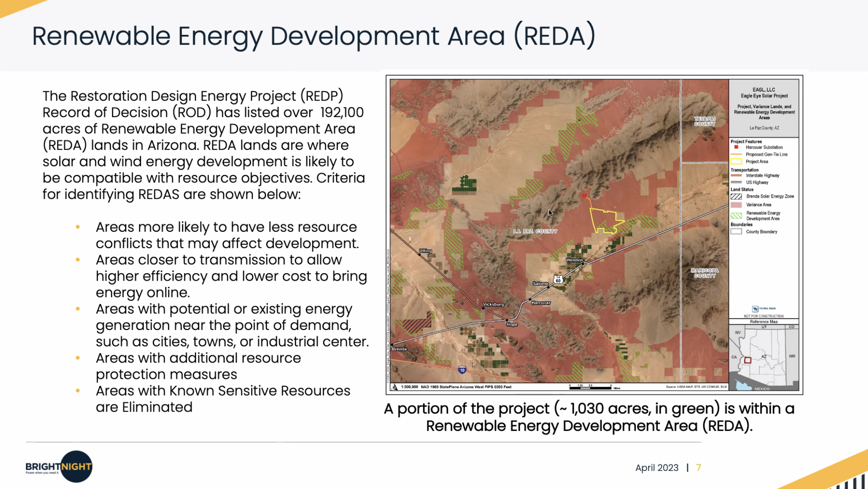Click 'Interstate Highway' in the legend
868x489 pixels.
click(762, 175)
